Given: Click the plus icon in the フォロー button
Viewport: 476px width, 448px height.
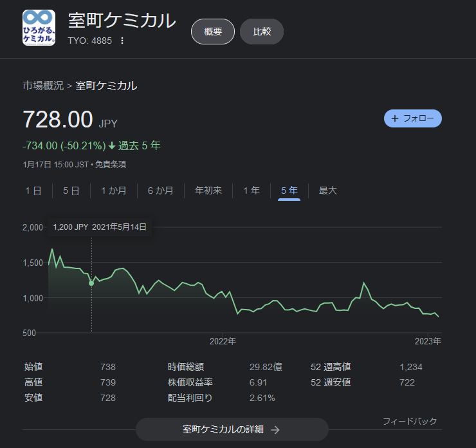Looking at the screenshot, I should [395, 118].
